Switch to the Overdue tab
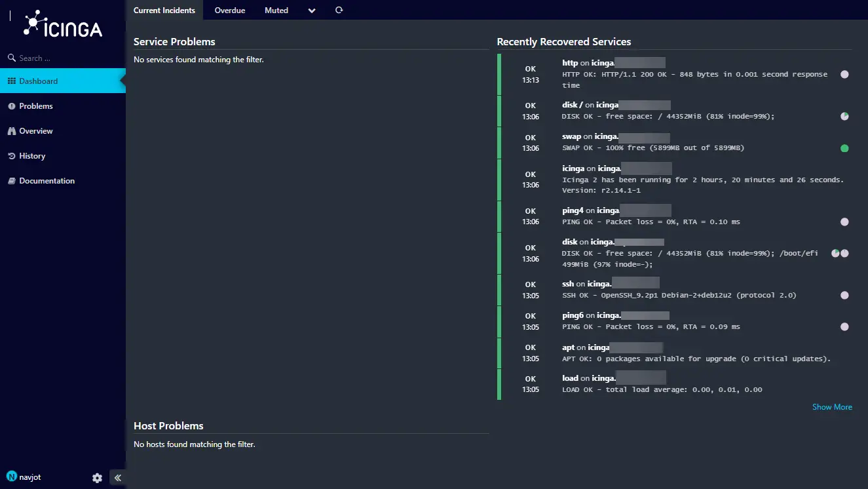This screenshot has width=868, height=489. coord(230,10)
